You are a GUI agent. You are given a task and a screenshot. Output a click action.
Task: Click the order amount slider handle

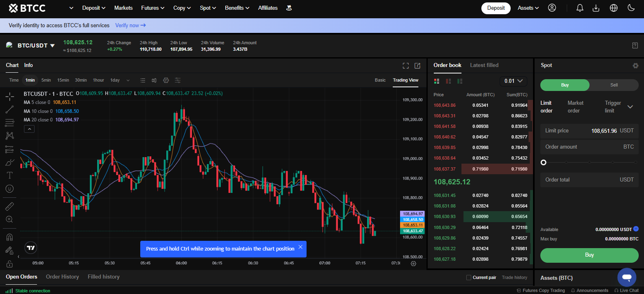pyautogui.click(x=544, y=162)
